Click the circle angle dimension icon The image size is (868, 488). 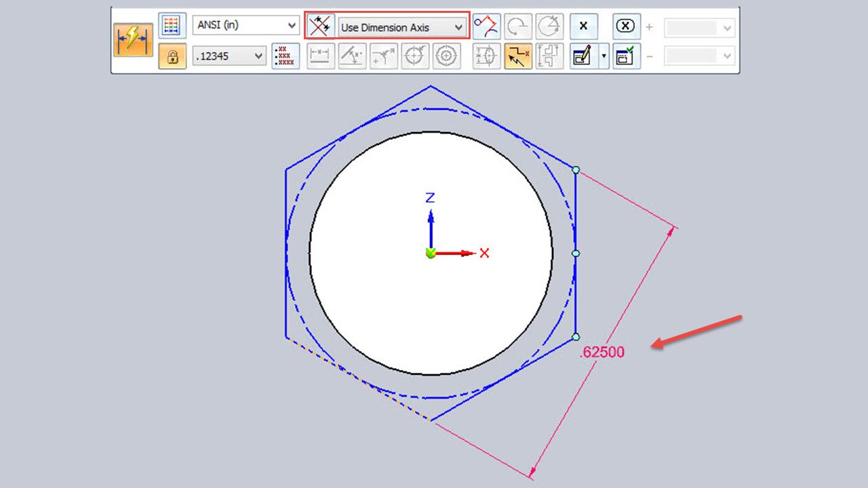point(549,26)
